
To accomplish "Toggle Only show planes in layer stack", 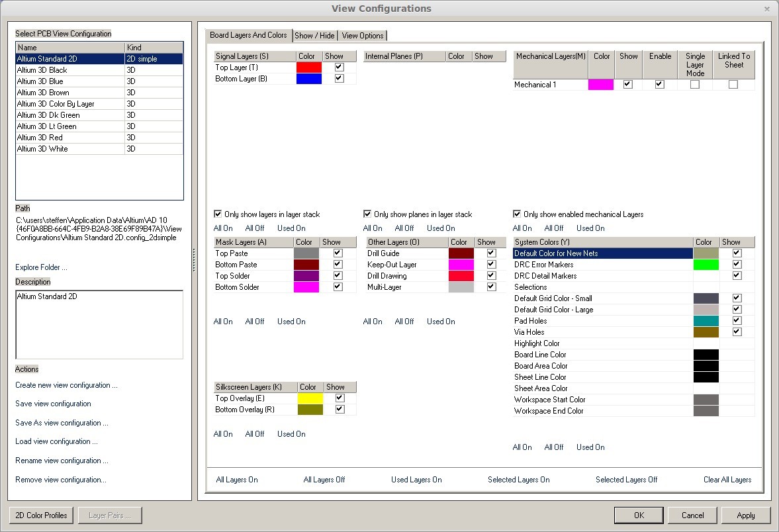I will (x=367, y=214).
